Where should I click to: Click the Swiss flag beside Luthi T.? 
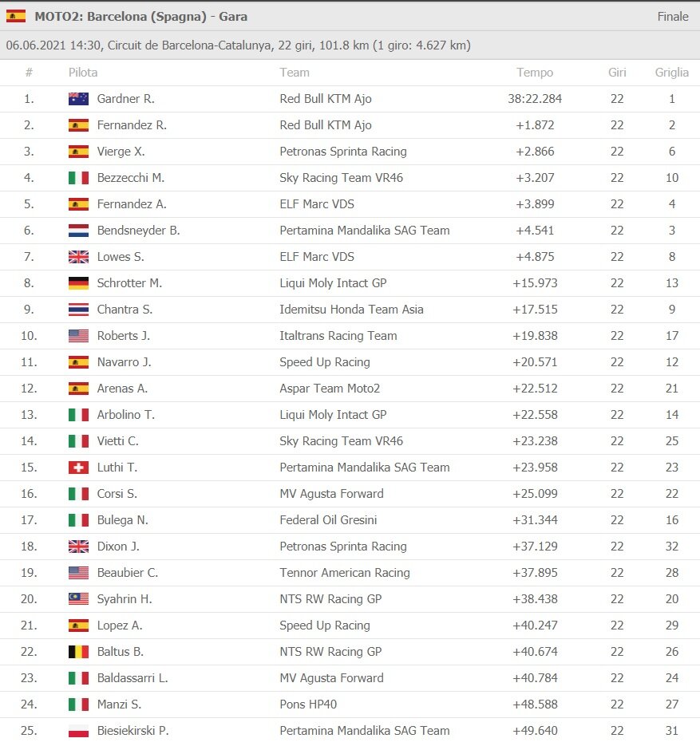pyautogui.click(x=78, y=468)
